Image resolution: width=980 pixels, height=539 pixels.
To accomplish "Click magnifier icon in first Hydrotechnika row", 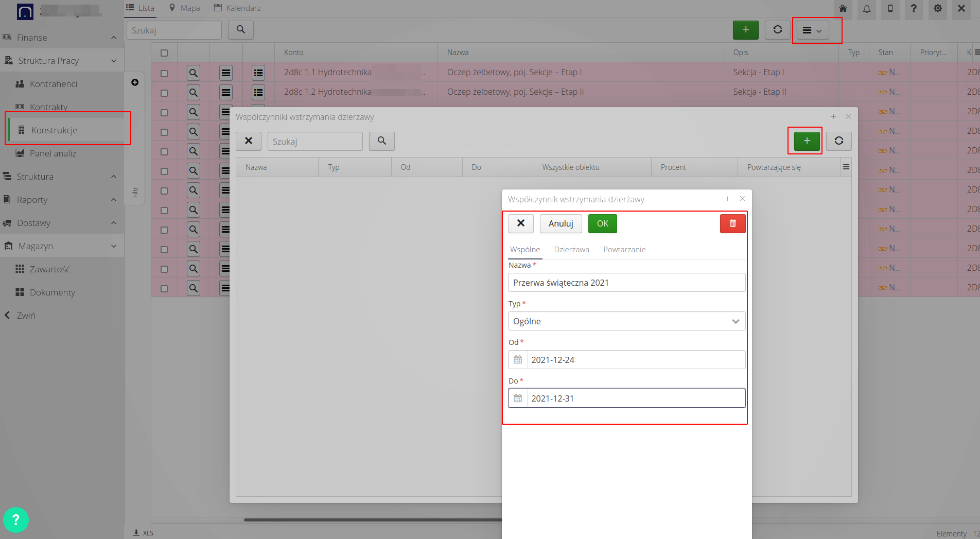I will click(194, 73).
